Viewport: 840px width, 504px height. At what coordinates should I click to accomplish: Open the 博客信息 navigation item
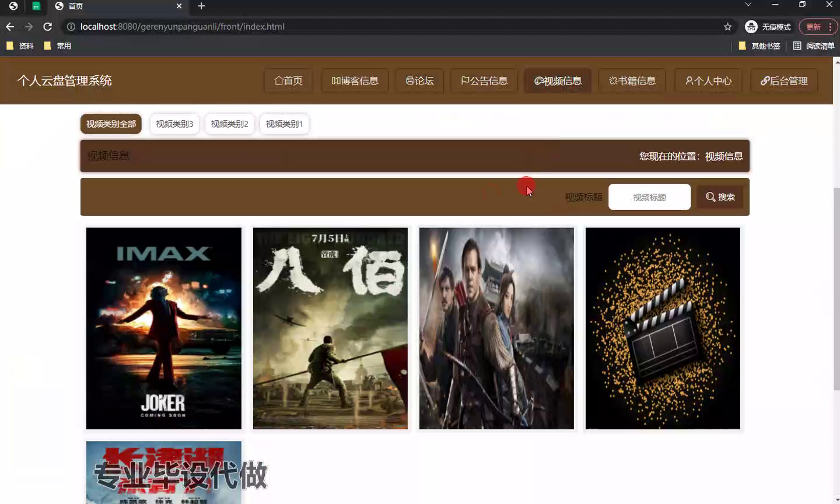coord(355,80)
